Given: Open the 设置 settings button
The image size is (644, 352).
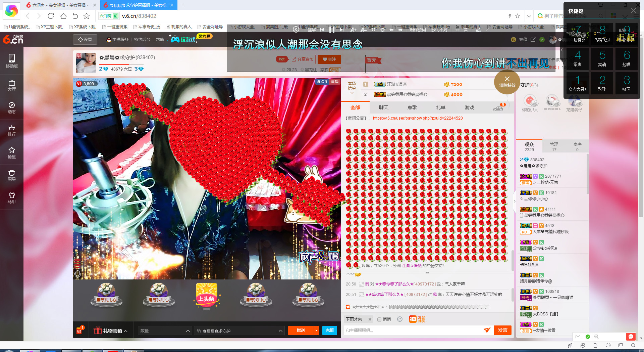Looking at the screenshot, I should 85,40.
